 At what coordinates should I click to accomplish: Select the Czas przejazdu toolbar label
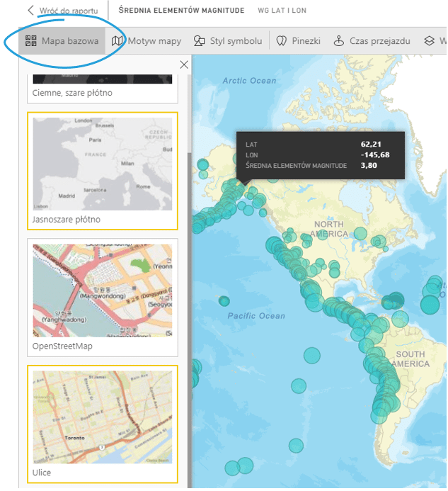pos(379,41)
